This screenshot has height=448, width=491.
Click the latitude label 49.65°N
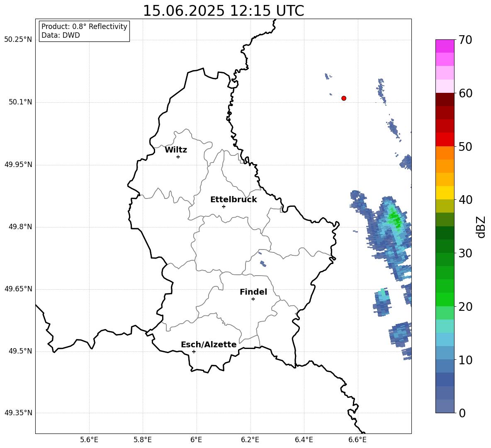(x=18, y=289)
